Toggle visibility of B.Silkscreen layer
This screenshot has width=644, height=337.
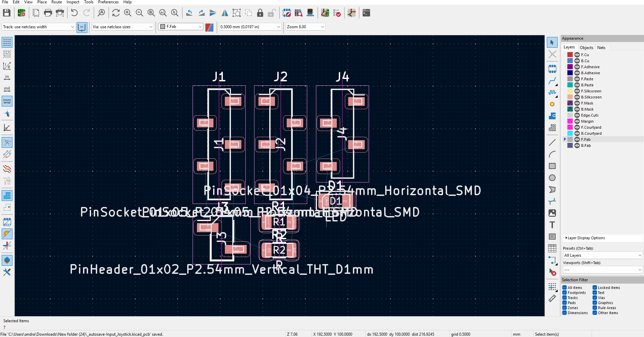[x=577, y=97]
